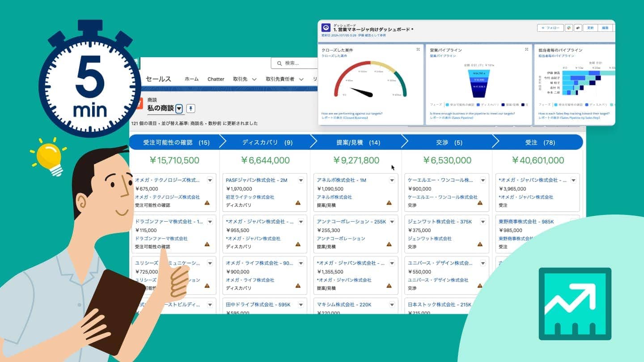Select the 交渉 stage in path
The height and width of the screenshot is (362, 644).
point(443,143)
